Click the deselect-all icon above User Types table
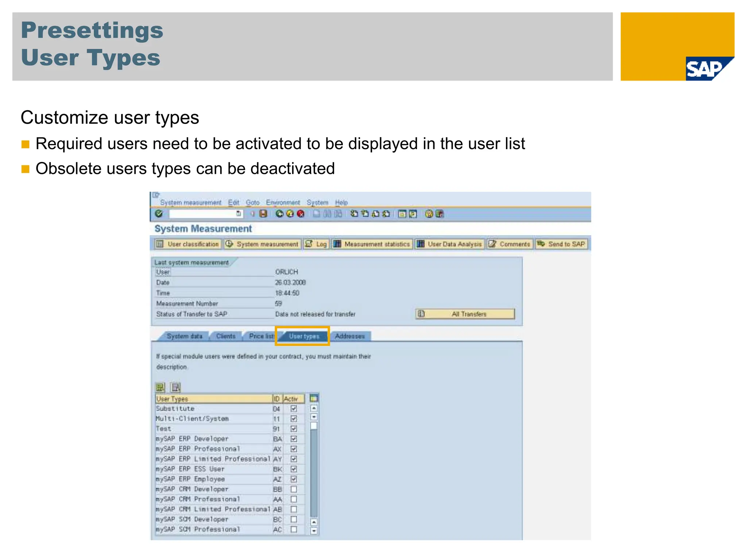Image resolution: width=747 pixels, height=560 pixels. (x=176, y=387)
